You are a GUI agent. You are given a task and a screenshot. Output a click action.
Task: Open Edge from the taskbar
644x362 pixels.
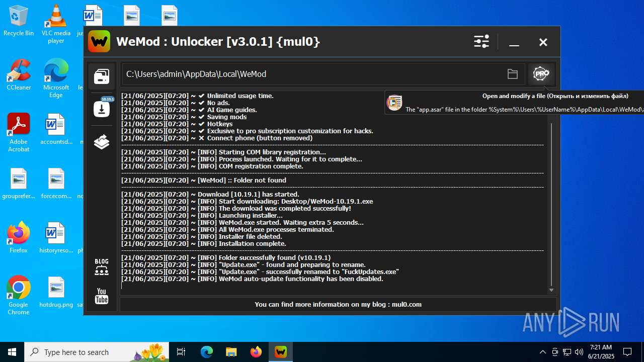[207, 352]
